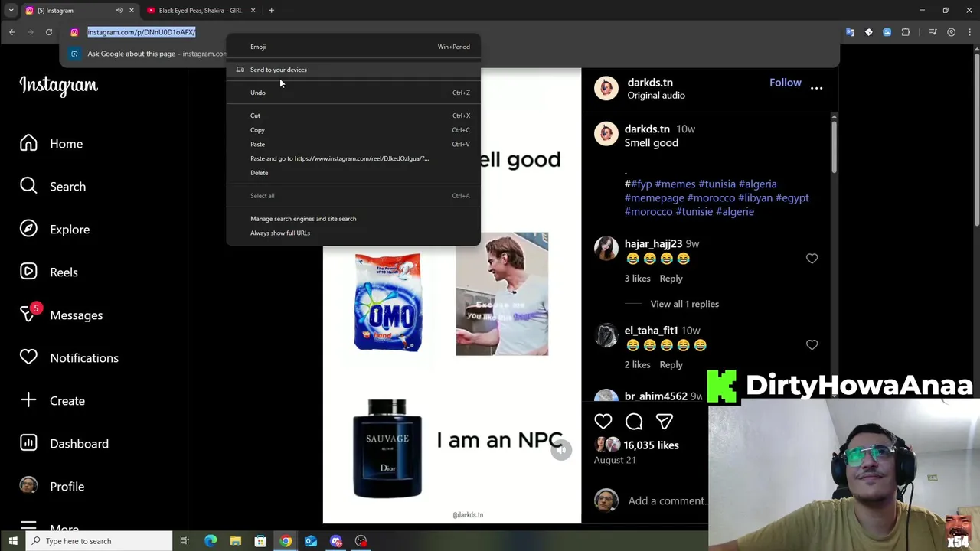Screen dimensions: 980x551
Task: Open #tunisia hashtag
Action: [x=717, y=184]
